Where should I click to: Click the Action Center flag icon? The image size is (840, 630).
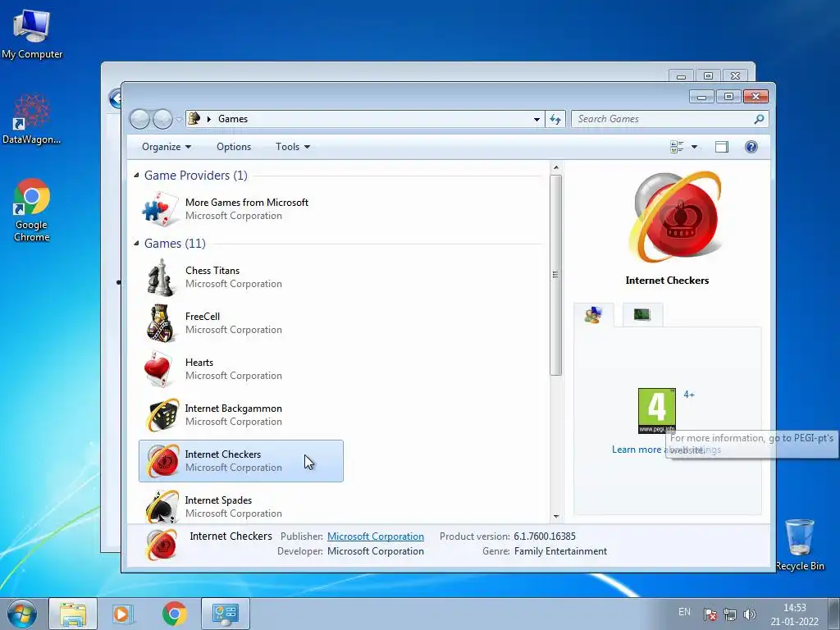tap(710, 614)
